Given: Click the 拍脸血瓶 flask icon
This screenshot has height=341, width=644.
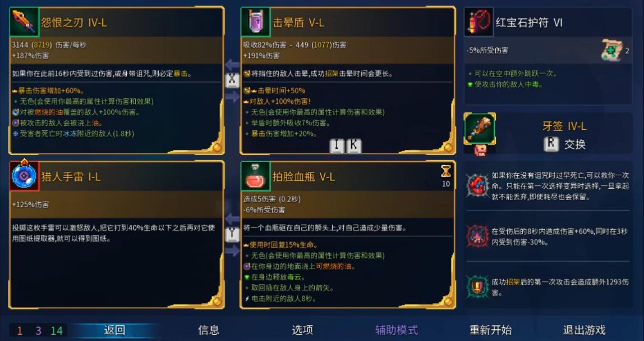Looking at the screenshot, I should pyautogui.click(x=255, y=176).
